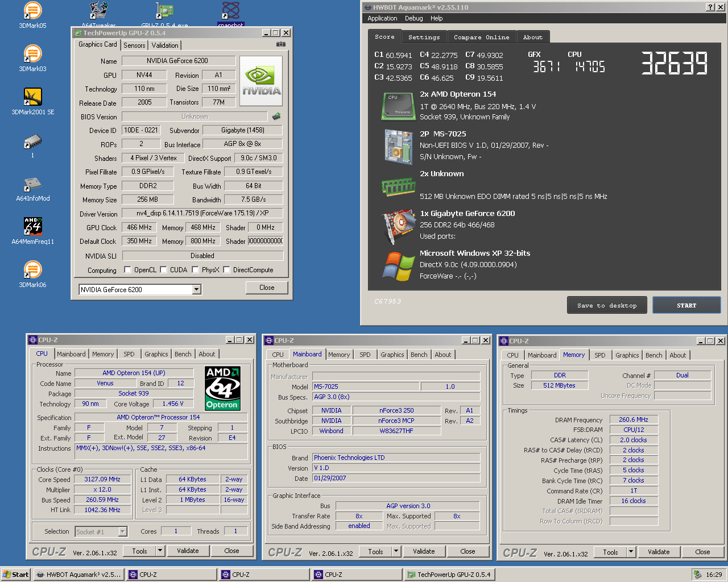Image resolution: width=728 pixels, height=582 pixels.
Task: Select Mainboard tab in CPU-Z CPU window
Action: coord(71,354)
